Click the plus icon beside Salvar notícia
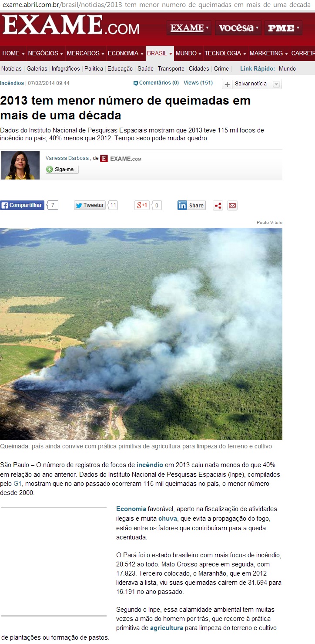Image resolution: width=315 pixels, height=644 pixels. tap(227, 84)
